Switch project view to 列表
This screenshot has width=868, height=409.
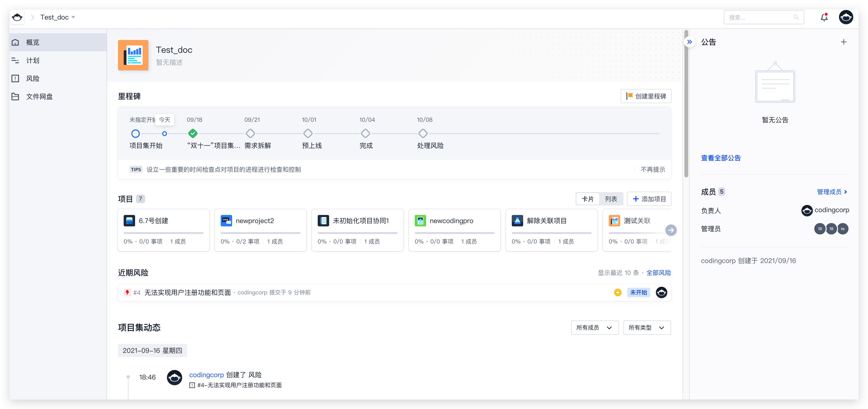(x=611, y=199)
